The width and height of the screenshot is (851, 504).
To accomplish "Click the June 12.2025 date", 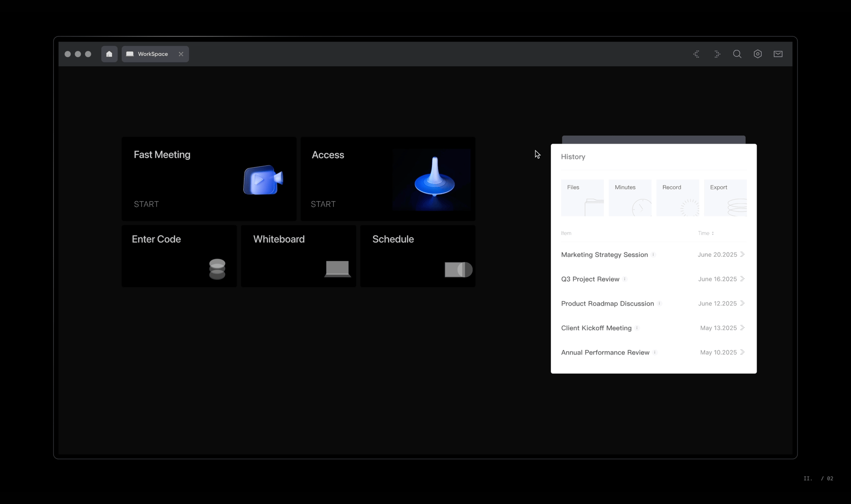I will point(717,303).
